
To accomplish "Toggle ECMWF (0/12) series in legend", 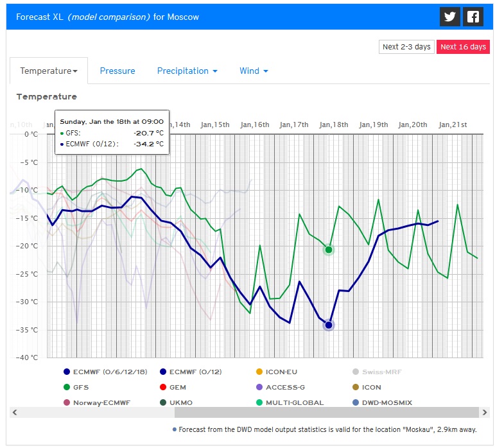I will point(192,372).
